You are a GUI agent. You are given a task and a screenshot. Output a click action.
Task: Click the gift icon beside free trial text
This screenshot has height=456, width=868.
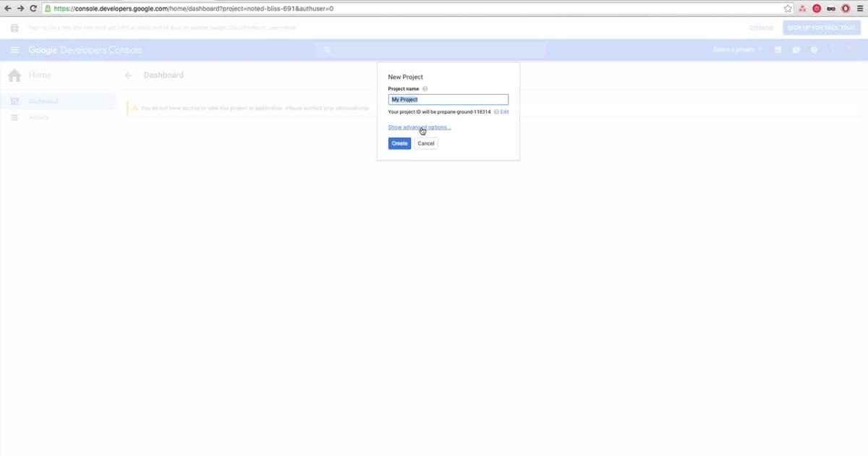(14, 28)
